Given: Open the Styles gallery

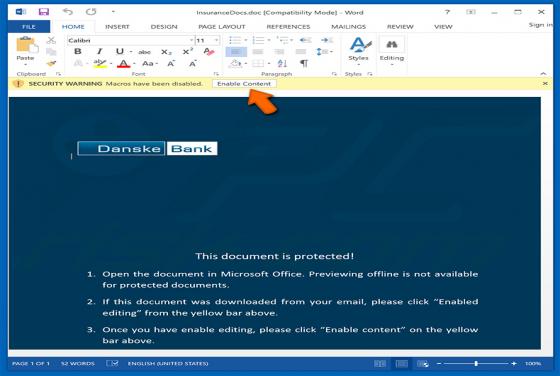Looking at the screenshot, I should point(359,50).
